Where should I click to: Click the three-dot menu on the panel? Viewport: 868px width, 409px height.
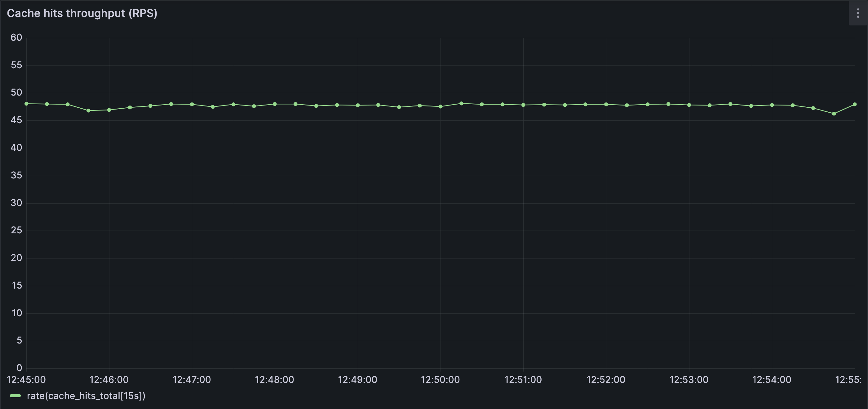pos(857,13)
